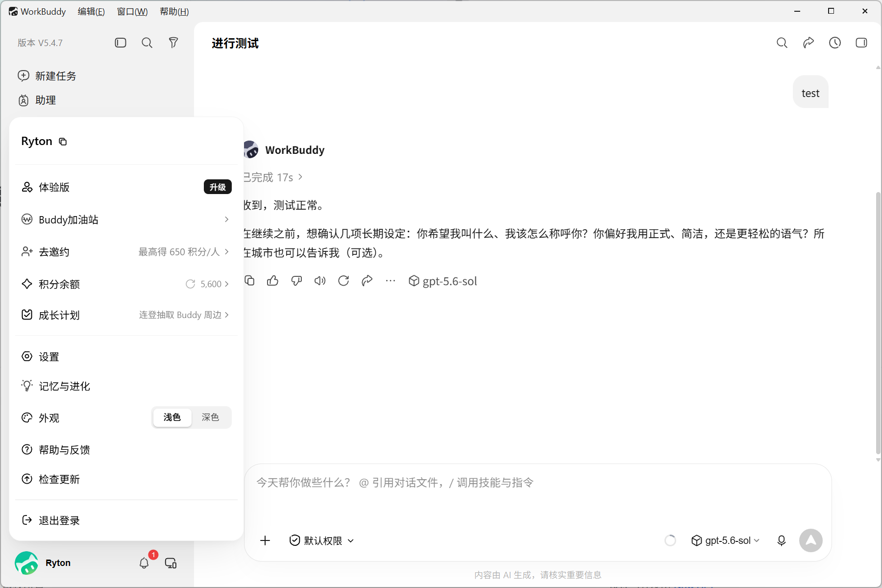Like the response with thumbs up
882x588 pixels.
(x=273, y=281)
